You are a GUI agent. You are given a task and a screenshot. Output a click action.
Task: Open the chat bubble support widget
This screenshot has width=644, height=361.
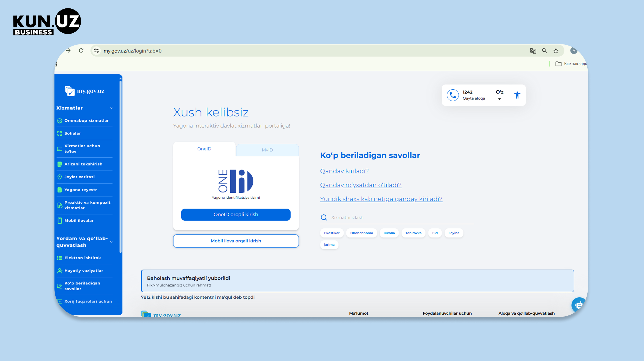579,304
